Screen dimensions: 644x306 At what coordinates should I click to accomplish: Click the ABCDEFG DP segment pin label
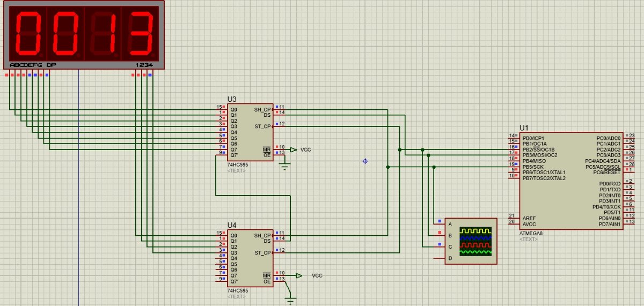pos(33,65)
